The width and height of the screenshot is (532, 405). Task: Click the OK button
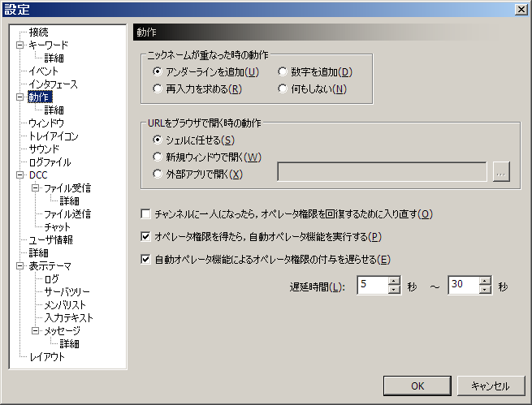point(417,386)
